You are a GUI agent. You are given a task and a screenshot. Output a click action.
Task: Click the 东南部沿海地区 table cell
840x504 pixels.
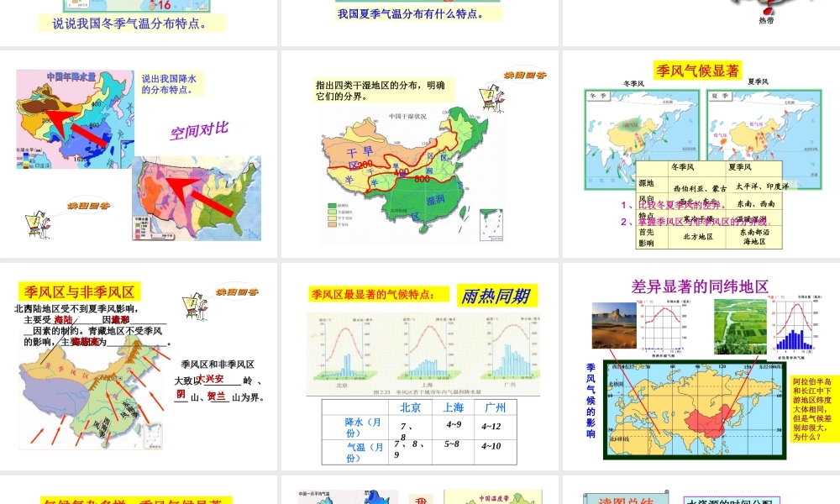coord(754,237)
